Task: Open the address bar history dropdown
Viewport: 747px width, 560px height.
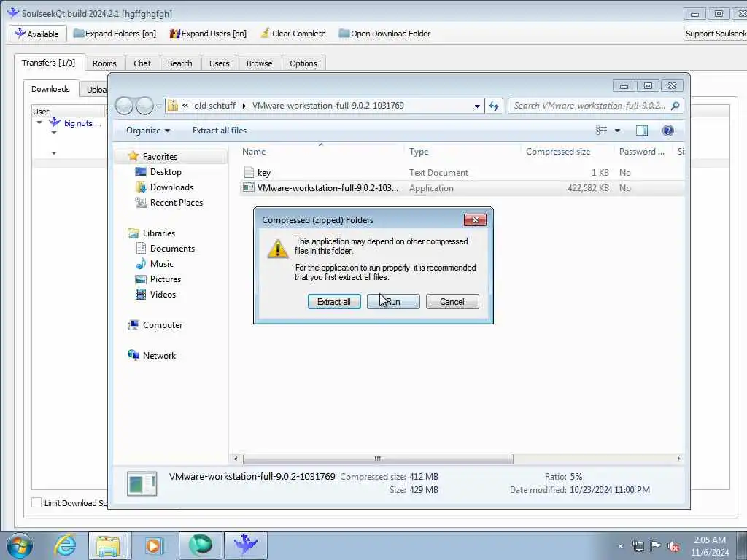Action: pyautogui.click(x=477, y=106)
